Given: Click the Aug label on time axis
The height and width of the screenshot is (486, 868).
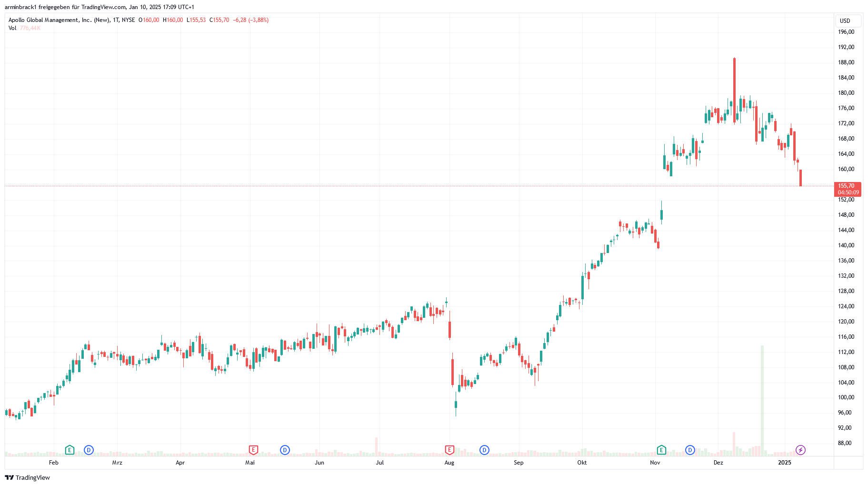Looking at the screenshot, I should tap(449, 463).
